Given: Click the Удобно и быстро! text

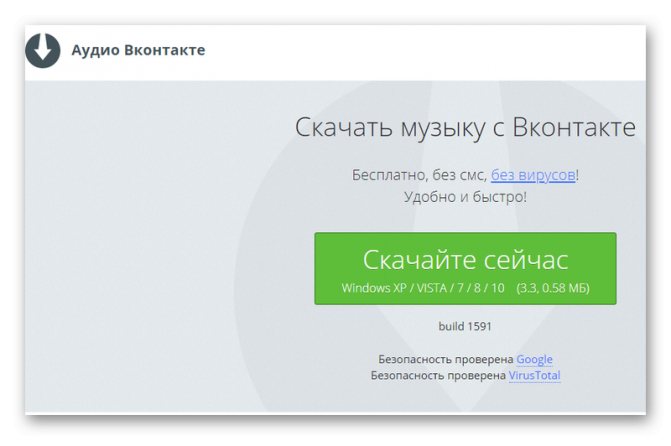Looking at the screenshot, I should coord(465,197).
